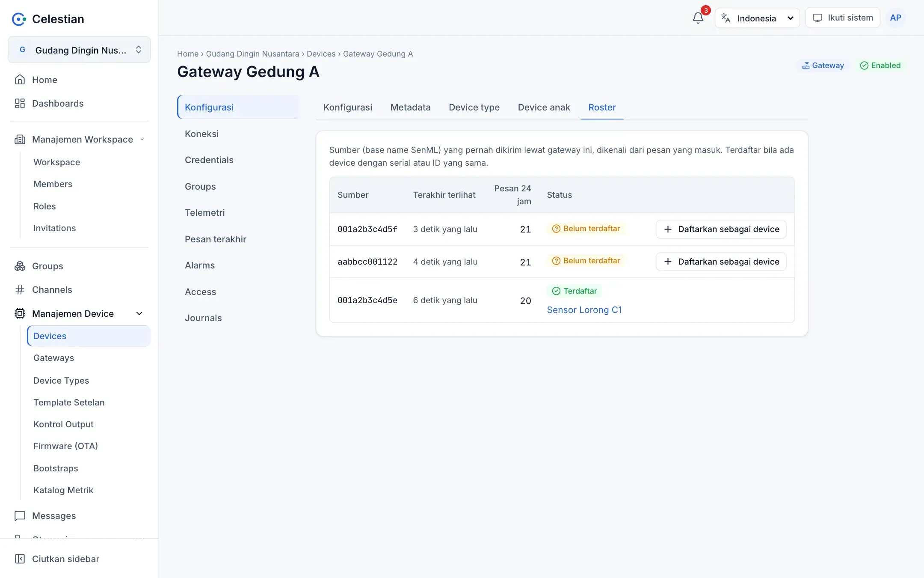The width and height of the screenshot is (924, 578).
Task: Open the notifications bell
Action: coord(698,18)
